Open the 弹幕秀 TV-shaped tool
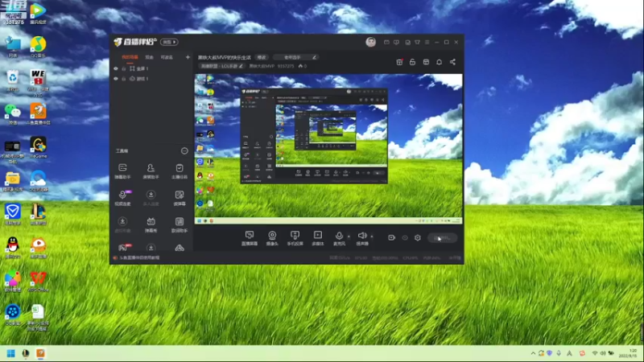This screenshot has height=362, width=644. (x=151, y=224)
